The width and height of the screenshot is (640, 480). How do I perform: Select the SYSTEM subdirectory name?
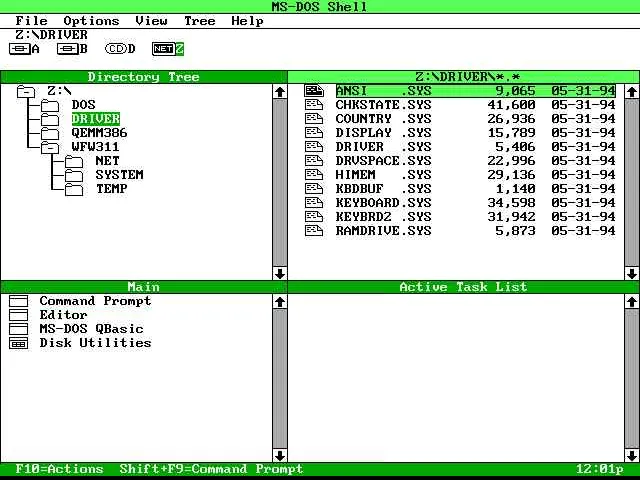(119, 175)
